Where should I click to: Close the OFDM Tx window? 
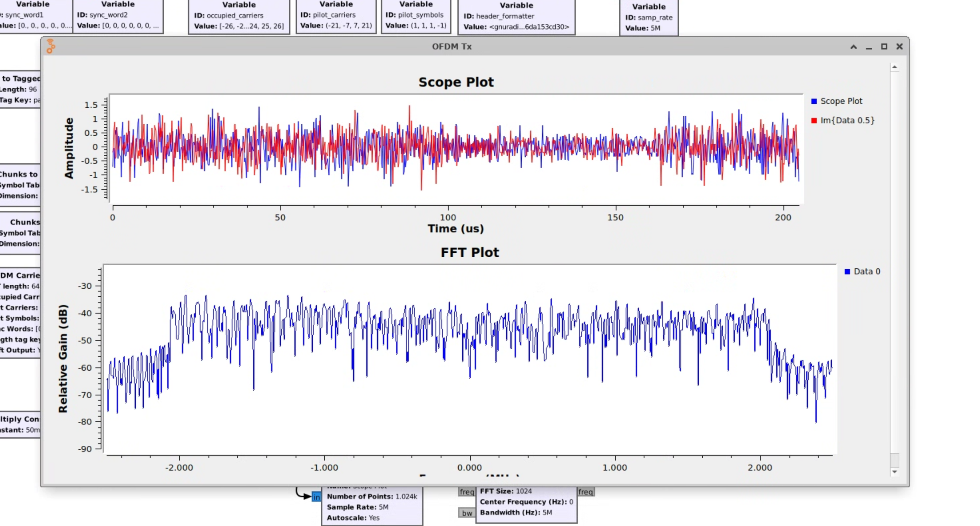point(899,47)
